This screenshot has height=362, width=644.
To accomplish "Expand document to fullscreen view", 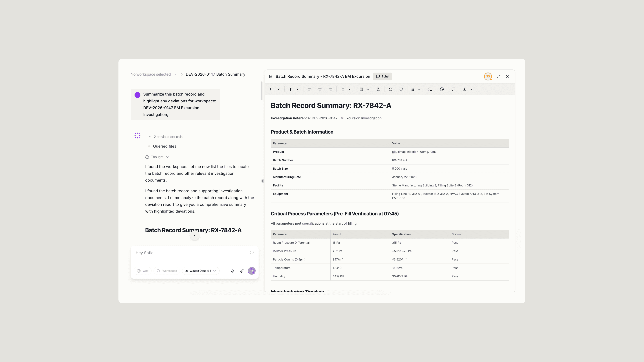I will [x=499, y=76].
